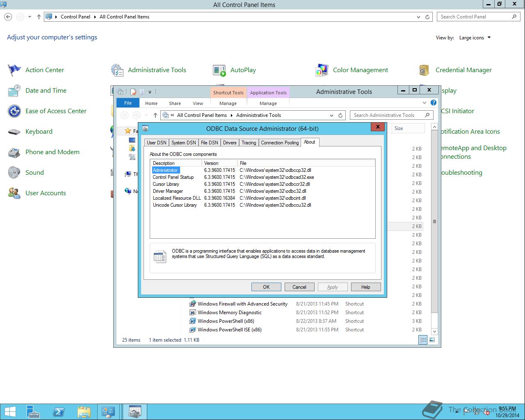Switch to details view in Explorer status bar
This screenshot has width=525, height=420.
click(x=423, y=340)
